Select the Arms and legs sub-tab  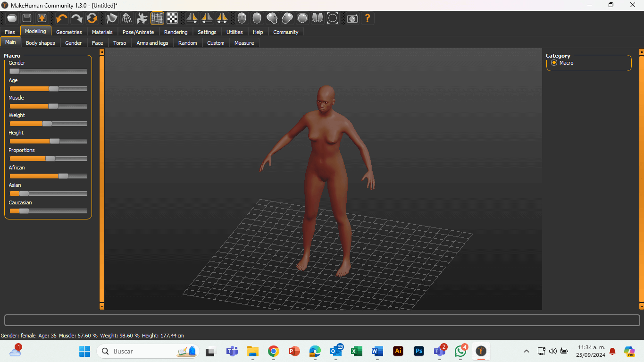pos(152,43)
